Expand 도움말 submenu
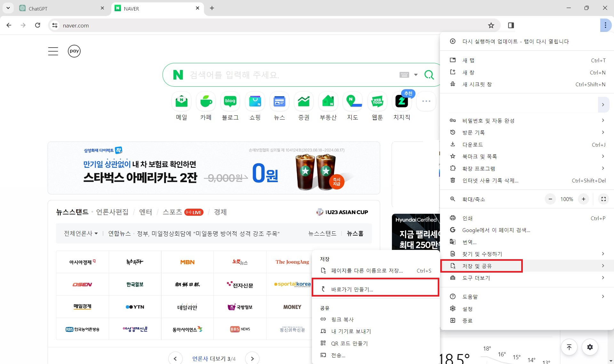The width and height of the screenshot is (614, 364). [527, 297]
